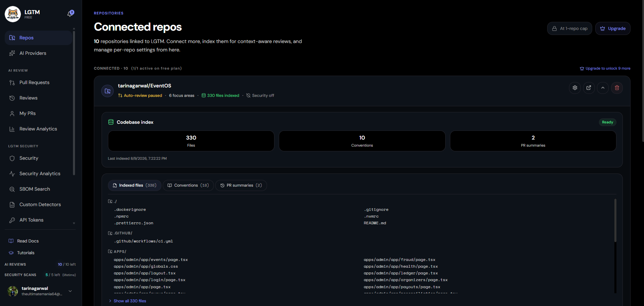This screenshot has height=306, width=644.
Task: Select the .gitignore file entry
Action: pyautogui.click(x=376, y=209)
